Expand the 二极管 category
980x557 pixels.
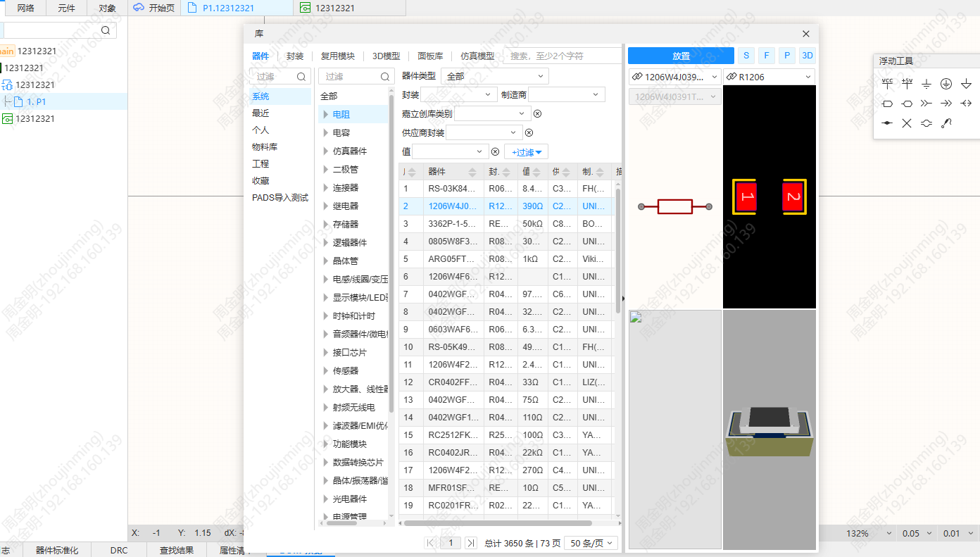(x=325, y=169)
